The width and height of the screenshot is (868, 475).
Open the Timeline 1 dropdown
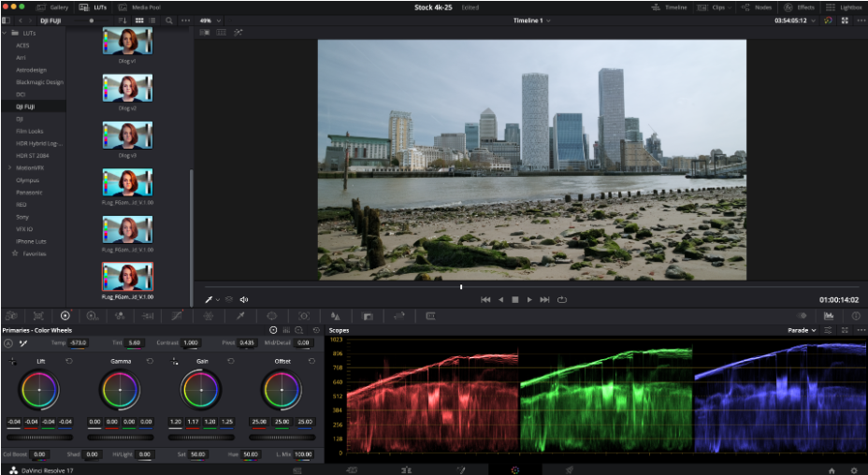(532, 20)
